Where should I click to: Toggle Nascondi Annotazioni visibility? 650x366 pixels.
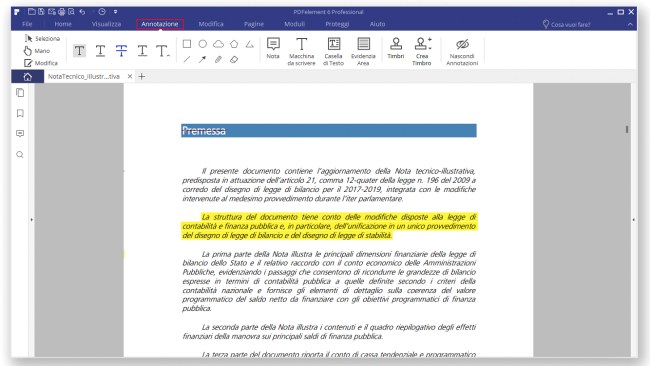(462, 51)
